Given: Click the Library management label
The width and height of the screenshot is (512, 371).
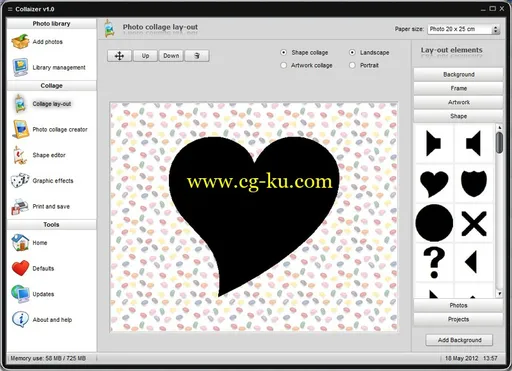Looking at the screenshot, I should point(59,67).
